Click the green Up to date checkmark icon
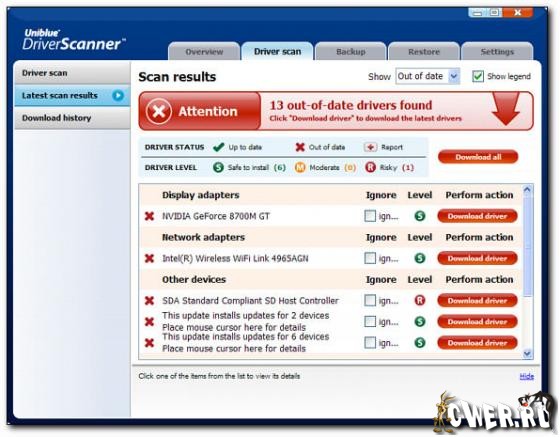The height and width of the screenshot is (437, 560). [x=218, y=147]
